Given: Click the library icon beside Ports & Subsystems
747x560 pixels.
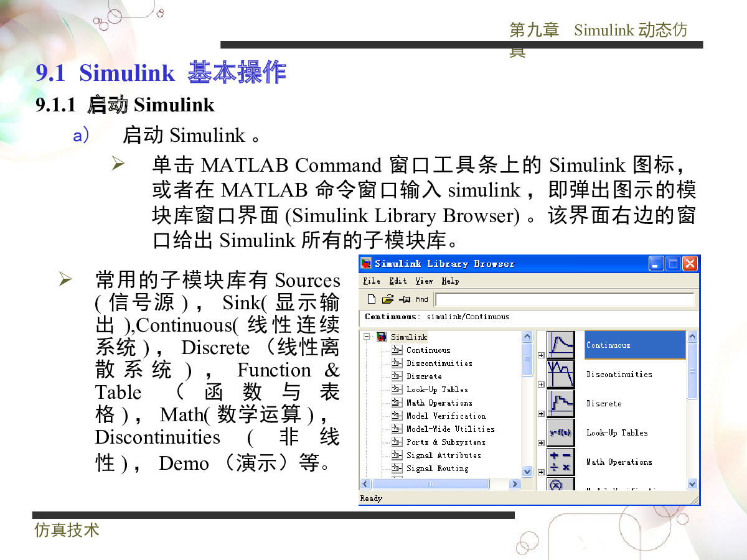Looking at the screenshot, I should (x=397, y=442).
